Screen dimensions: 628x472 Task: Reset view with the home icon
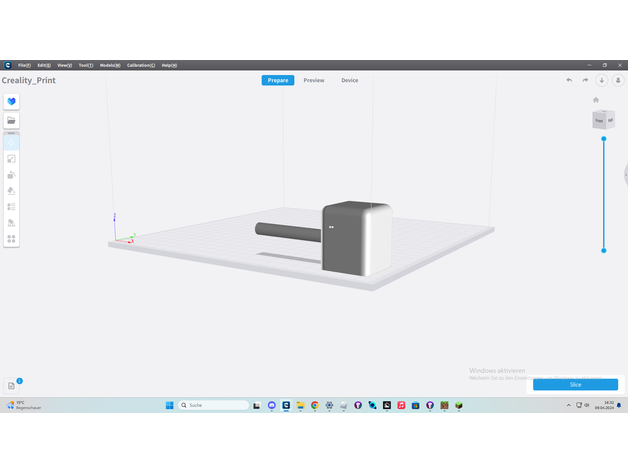pos(596,100)
